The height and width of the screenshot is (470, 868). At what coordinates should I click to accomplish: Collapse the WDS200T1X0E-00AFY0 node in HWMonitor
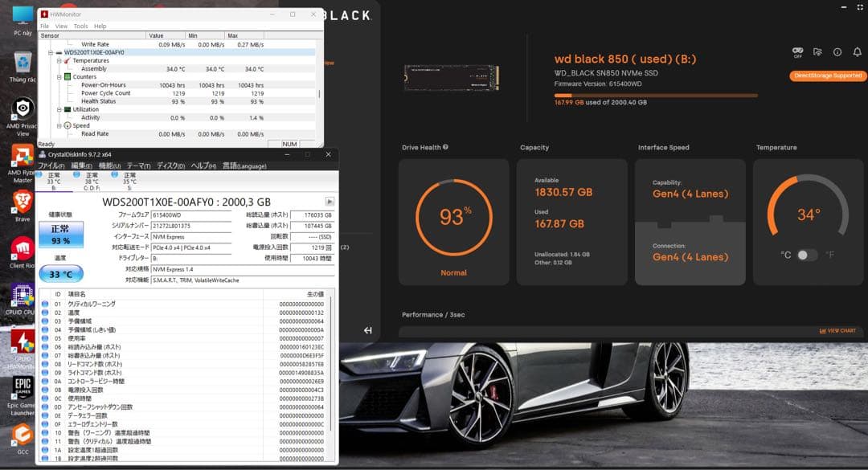[x=50, y=51]
